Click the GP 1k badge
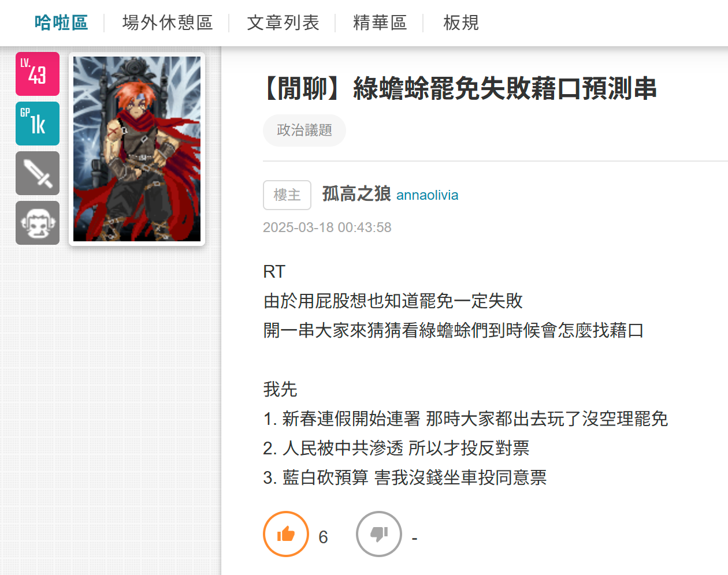The image size is (728, 575). (38, 124)
